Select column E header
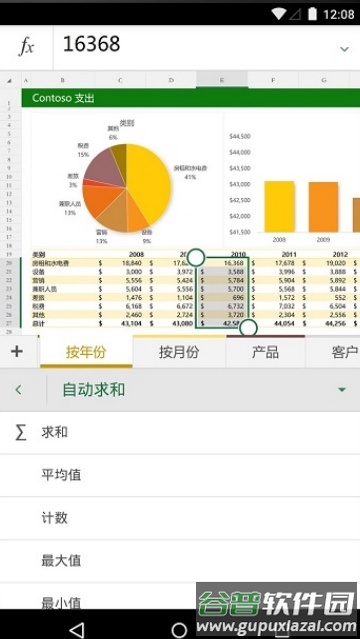The width and height of the screenshot is (360, 639). pyautogui.click(x=222, y=80)
